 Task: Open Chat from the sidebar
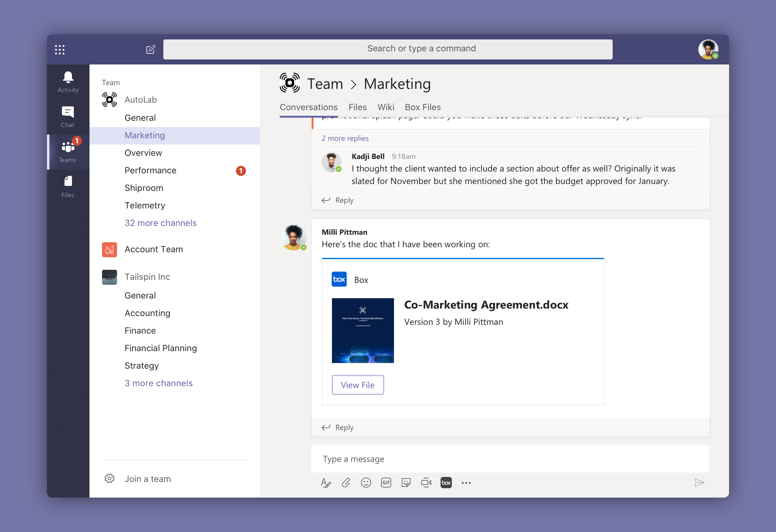68,117
